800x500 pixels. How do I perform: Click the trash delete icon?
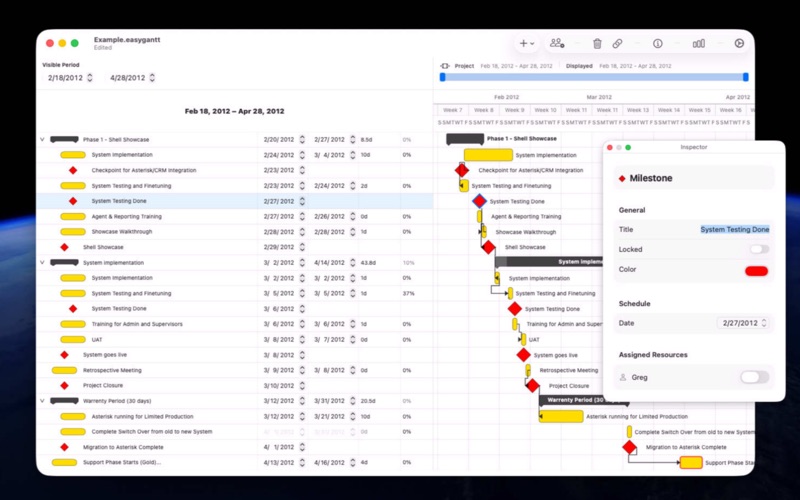tap(597, 44)
